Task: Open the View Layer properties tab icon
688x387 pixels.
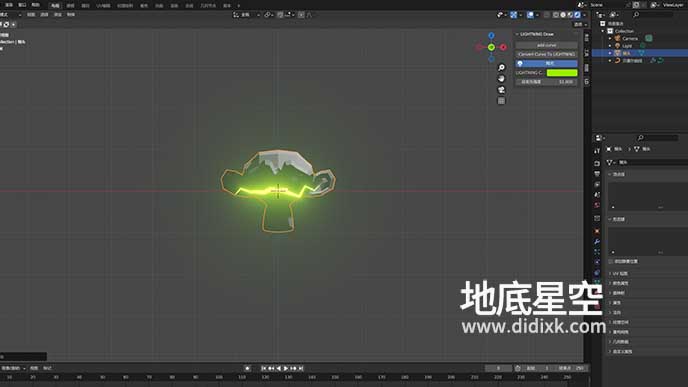Action: (x=597, y=185)
